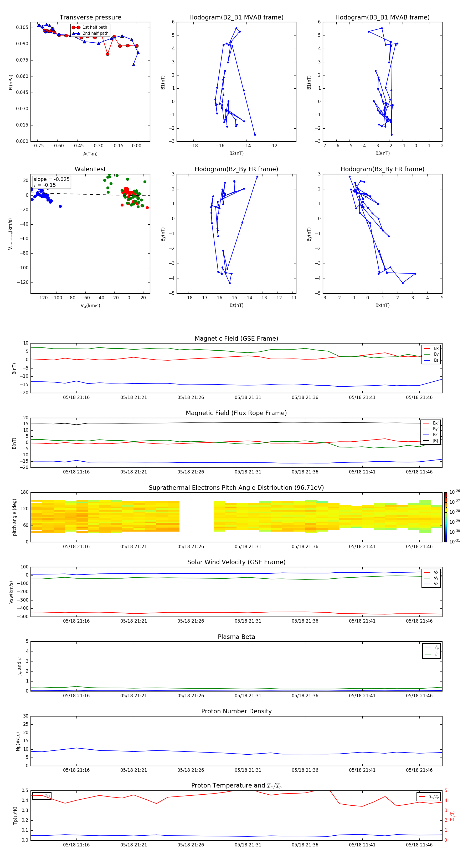Click the "Transverse pressure" plot title

click(x=90, y=17)
